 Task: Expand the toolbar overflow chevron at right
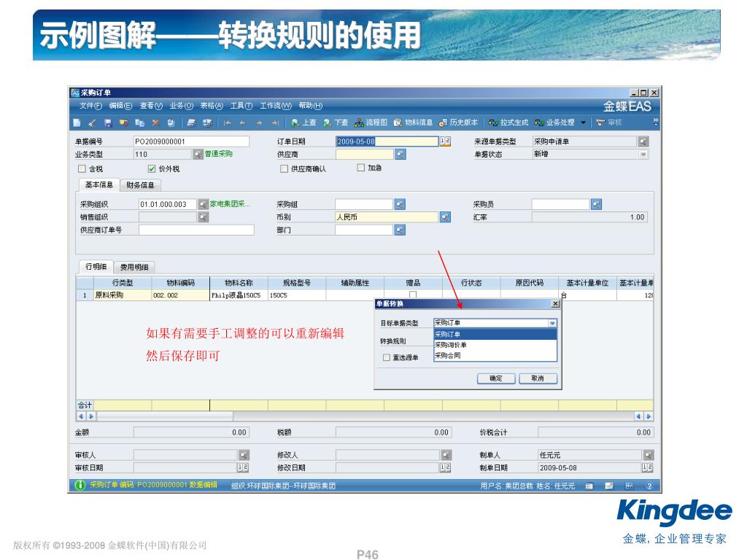pos(656,122)
